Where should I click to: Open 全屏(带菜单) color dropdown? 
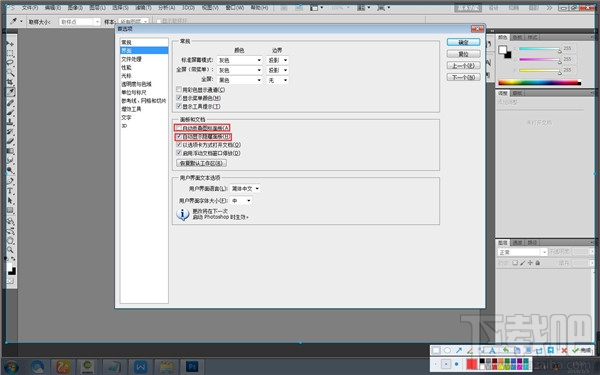click(x=240, y=70)
